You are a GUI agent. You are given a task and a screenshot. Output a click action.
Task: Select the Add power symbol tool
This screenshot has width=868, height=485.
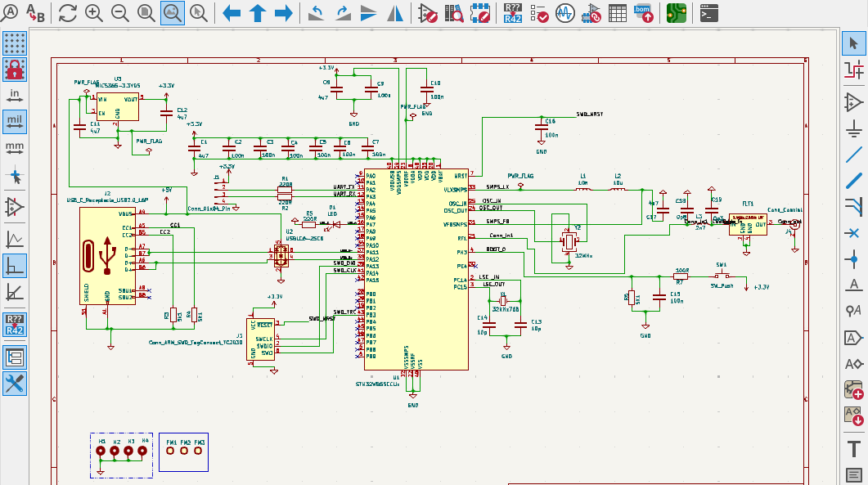tap(853, 128)
